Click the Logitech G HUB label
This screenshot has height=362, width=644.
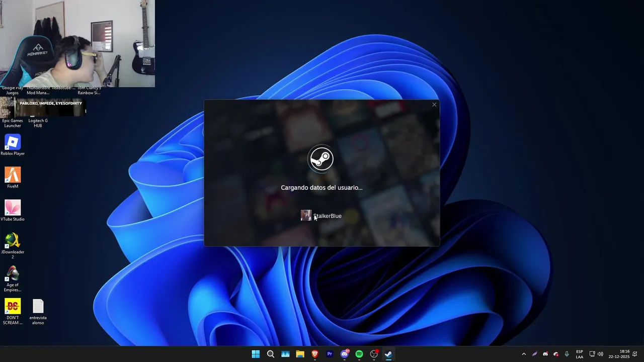coord(38,123)
